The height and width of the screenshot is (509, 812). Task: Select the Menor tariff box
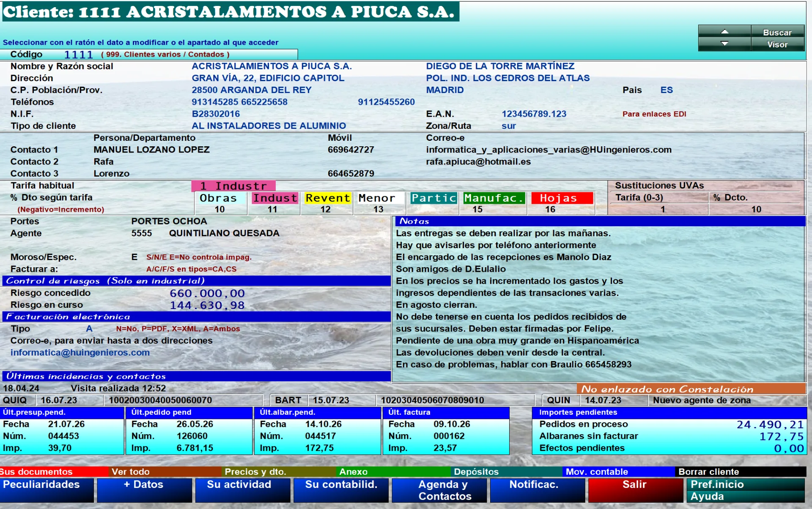point(380,198)
